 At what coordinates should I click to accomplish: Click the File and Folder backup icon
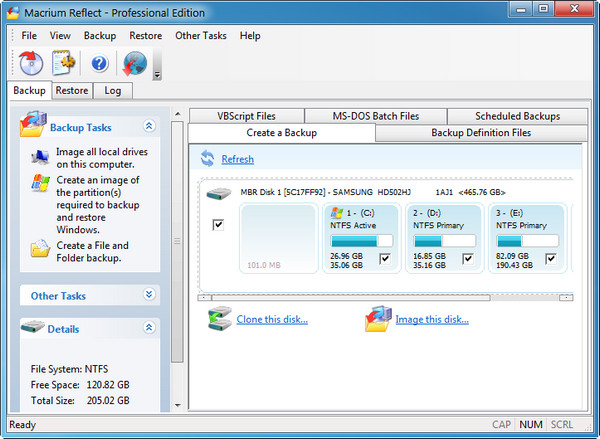(x=40, y=249)
